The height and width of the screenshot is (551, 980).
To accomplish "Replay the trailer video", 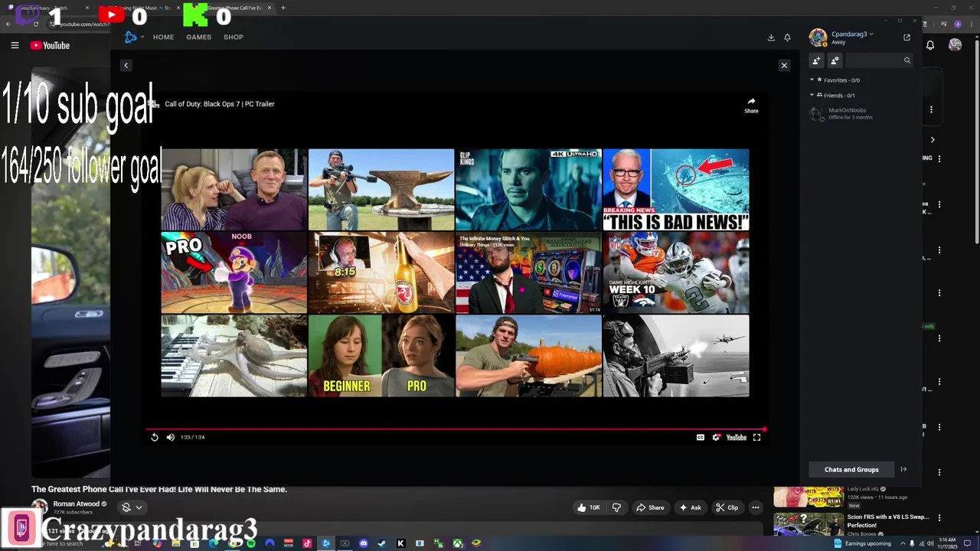I will 154,437.
